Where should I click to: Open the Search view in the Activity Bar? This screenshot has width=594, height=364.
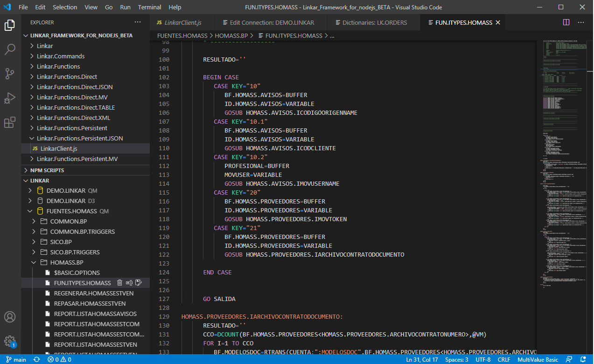click(9, 48)
